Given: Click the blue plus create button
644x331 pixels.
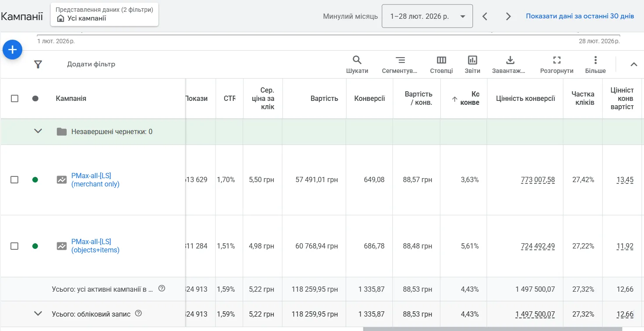Looking at the screenshot, I should tap(13, 50).
